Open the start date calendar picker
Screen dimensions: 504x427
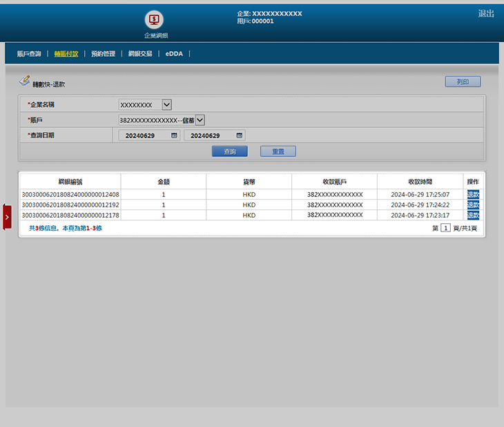pos(175,136)
